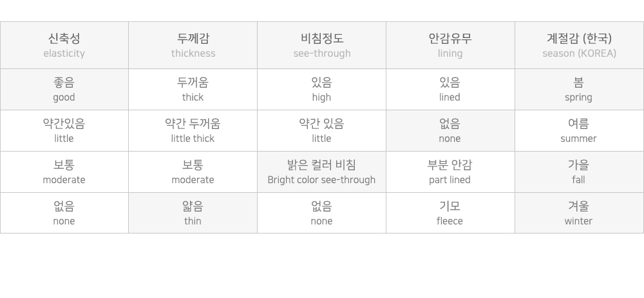Click the see-through column header
The height and width of the screenshot is (298, 644).
[321, 45]
